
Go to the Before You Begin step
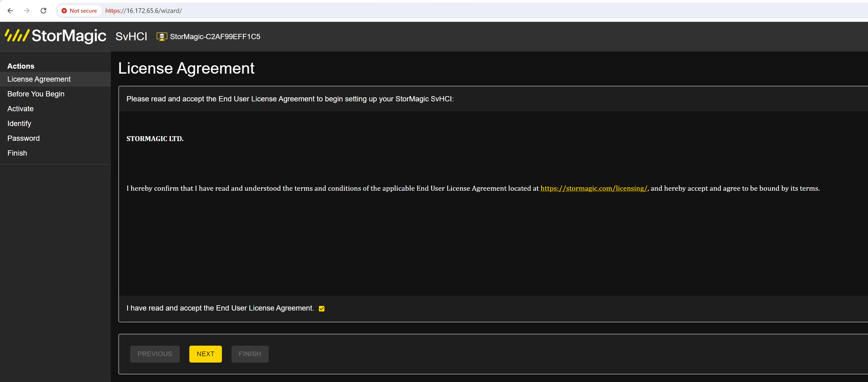pyautogui.click(x=55, y=94)
